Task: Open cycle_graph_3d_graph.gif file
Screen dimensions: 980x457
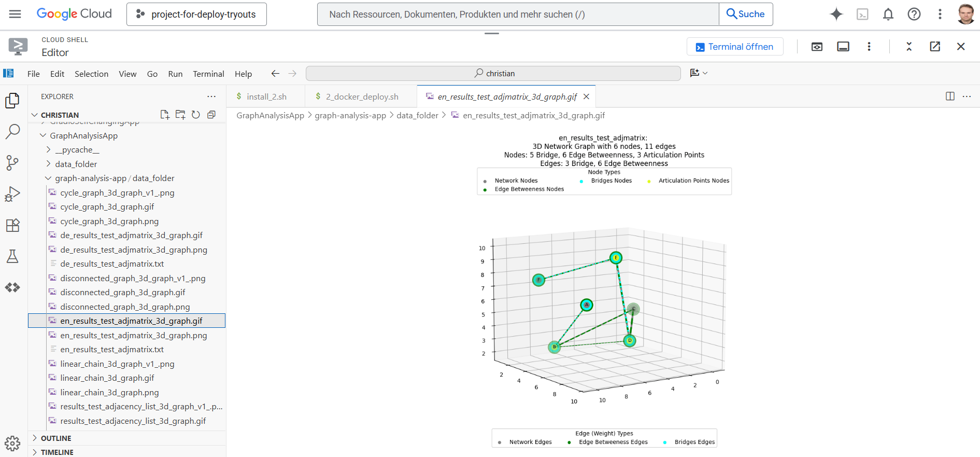Action: [x=107, y=207]
